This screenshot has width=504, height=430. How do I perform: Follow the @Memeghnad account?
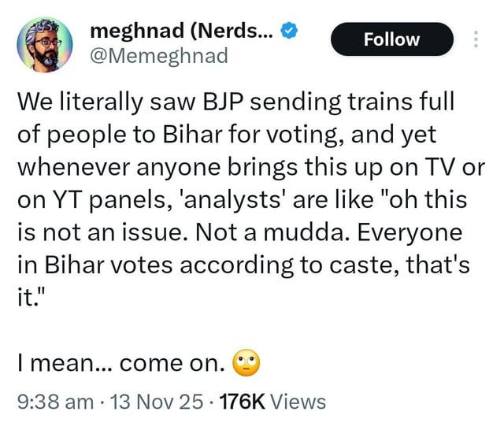[x=391, y=39]
